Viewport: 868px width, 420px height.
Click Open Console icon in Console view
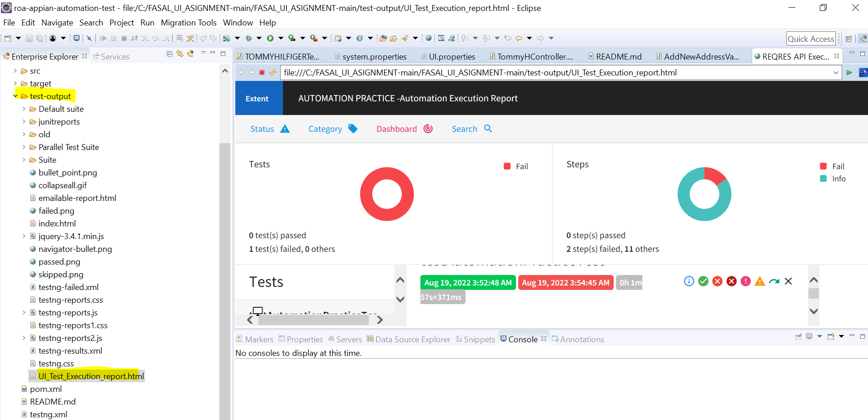831,337
